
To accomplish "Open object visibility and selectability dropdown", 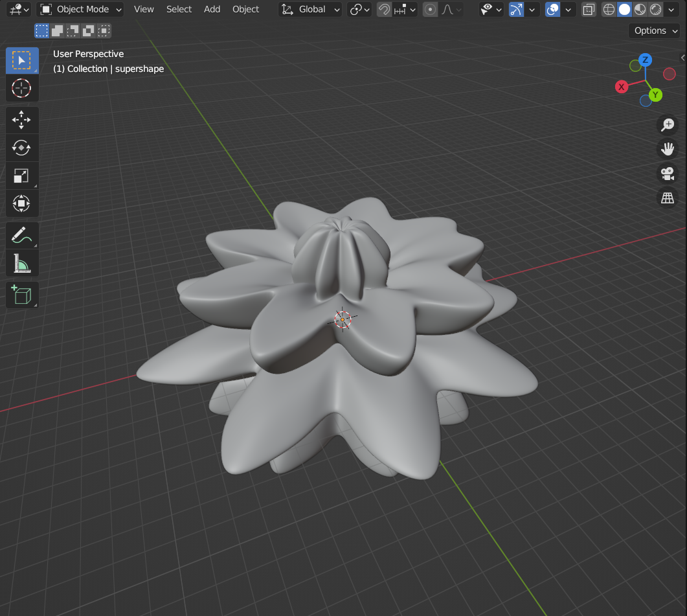I will 491,9.
